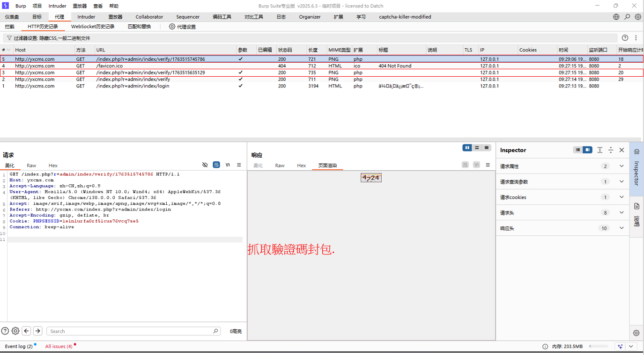This screenshot has height=355, width=644.
Task: Toggle word wrap in request panel
Action: tap(216, 165)
